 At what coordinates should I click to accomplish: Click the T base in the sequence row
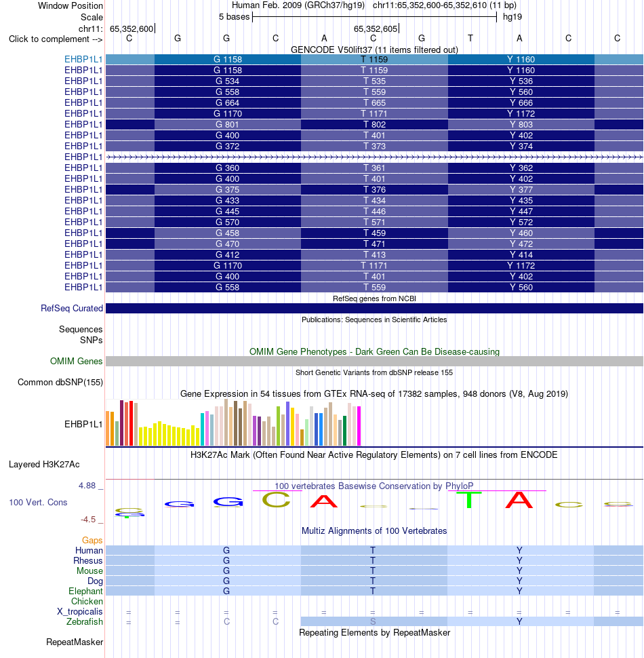click(470, 39)
